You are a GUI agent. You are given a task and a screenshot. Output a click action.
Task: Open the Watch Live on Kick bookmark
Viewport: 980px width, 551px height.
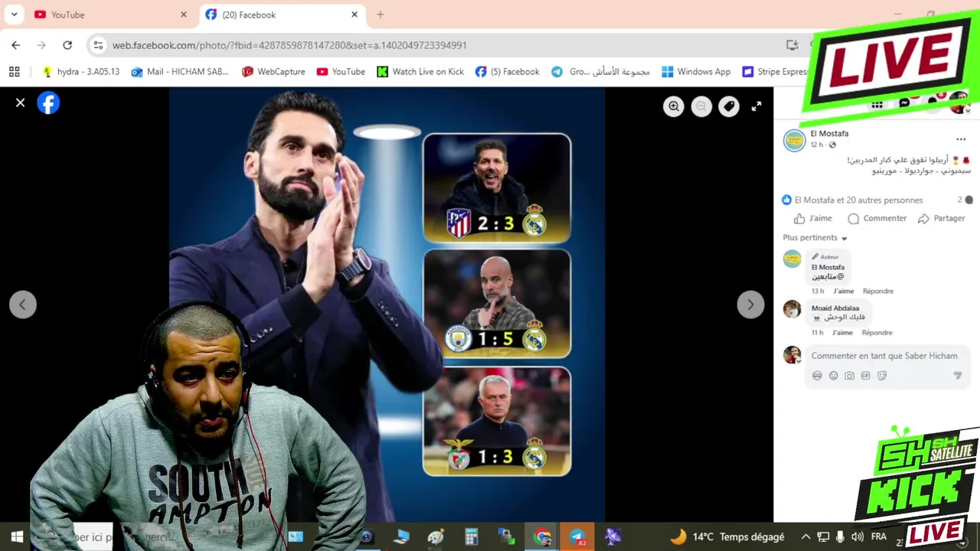tap(420, 72)
